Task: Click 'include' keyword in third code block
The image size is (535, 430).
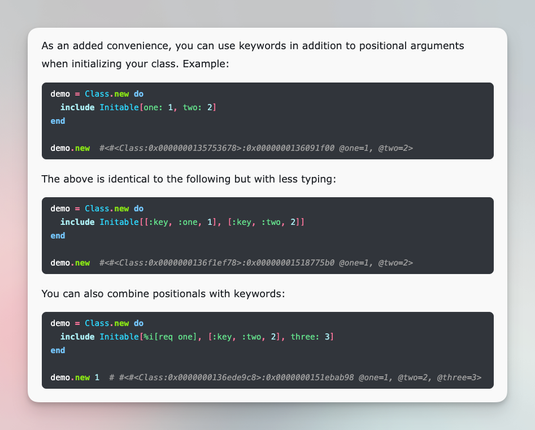Action: click(x=77, y=337)
